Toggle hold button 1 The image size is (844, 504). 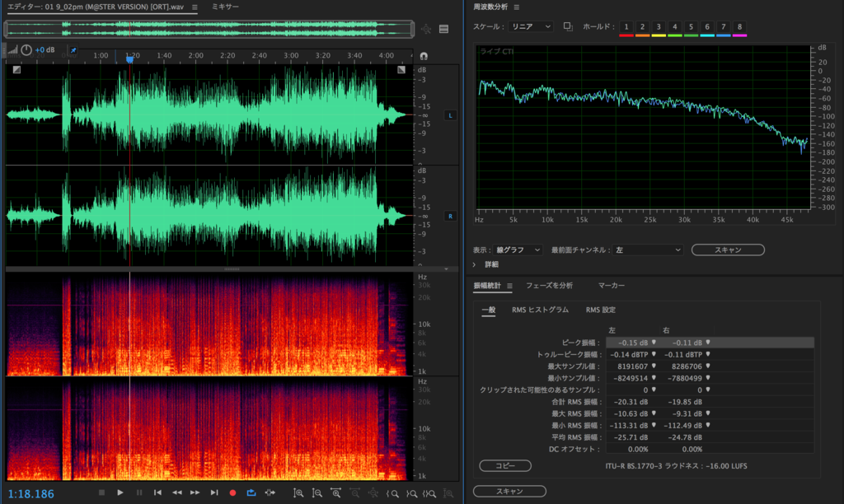point(626,27)
